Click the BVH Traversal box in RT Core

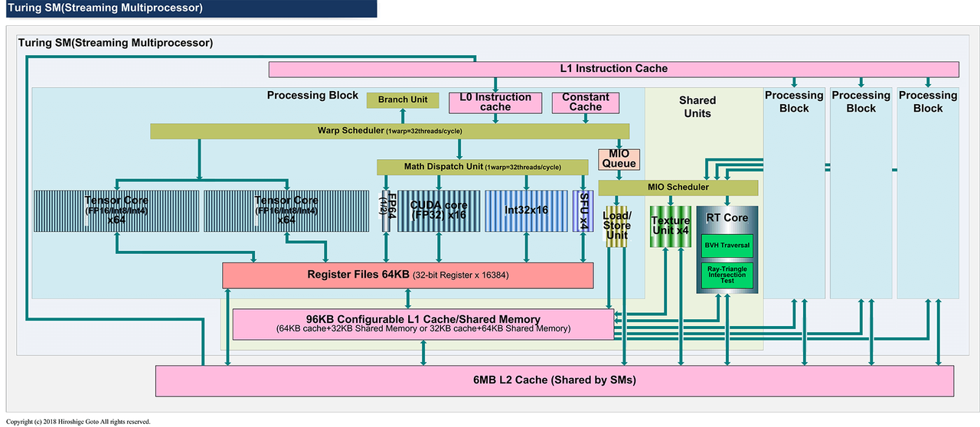(x=727, y=246)
